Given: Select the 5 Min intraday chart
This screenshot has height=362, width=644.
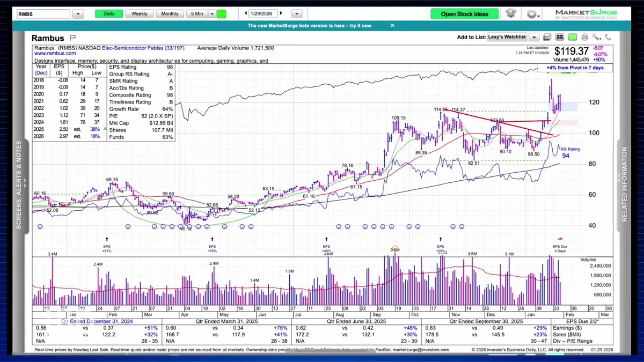Looking at the screenshot, I should tap(197, 14).
